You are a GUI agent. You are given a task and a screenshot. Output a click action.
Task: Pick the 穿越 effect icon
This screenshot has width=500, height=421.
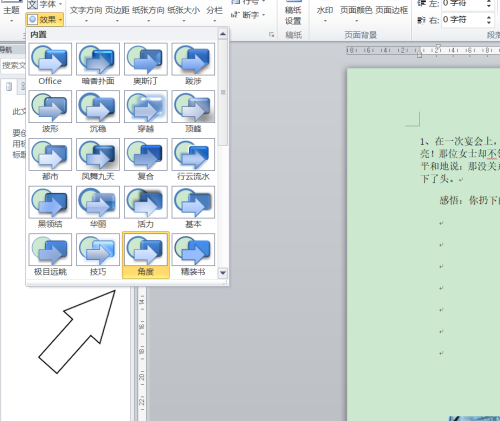pyautogui.click(x=146, y=112)
